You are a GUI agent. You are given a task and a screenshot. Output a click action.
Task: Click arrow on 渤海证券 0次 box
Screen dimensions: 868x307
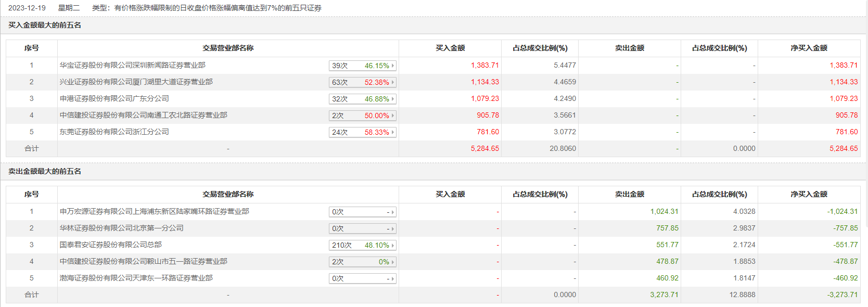point(393,278)
